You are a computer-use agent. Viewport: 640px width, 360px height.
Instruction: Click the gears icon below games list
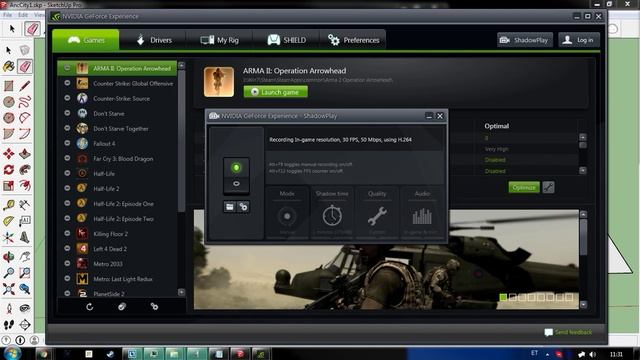pyautogui.click(x=154, y=306)
